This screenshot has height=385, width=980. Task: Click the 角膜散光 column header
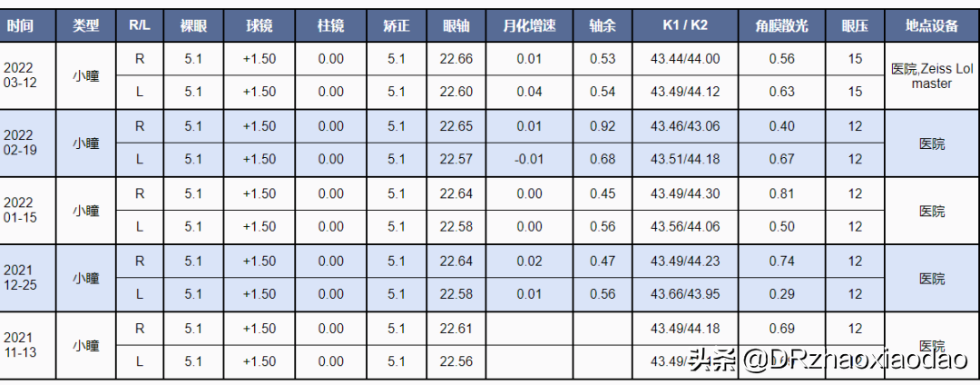point(775,26)
